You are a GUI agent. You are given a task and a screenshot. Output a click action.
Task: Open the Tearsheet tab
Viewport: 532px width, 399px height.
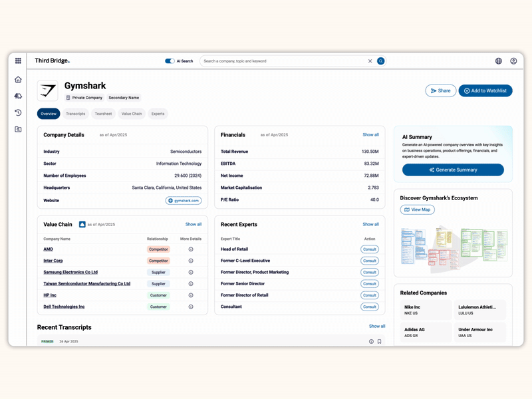tap(104, 114)
